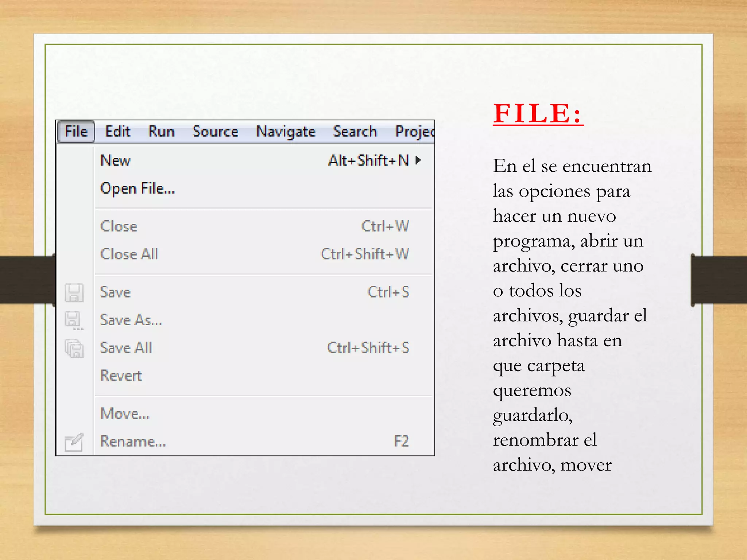Select the Close menu entry
The image size is (747, 560).
263,226
